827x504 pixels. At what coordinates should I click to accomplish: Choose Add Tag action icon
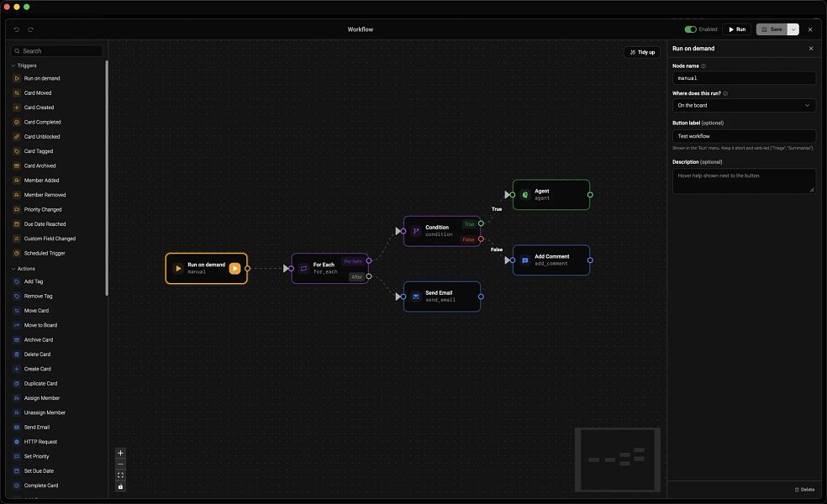[17, 281]
